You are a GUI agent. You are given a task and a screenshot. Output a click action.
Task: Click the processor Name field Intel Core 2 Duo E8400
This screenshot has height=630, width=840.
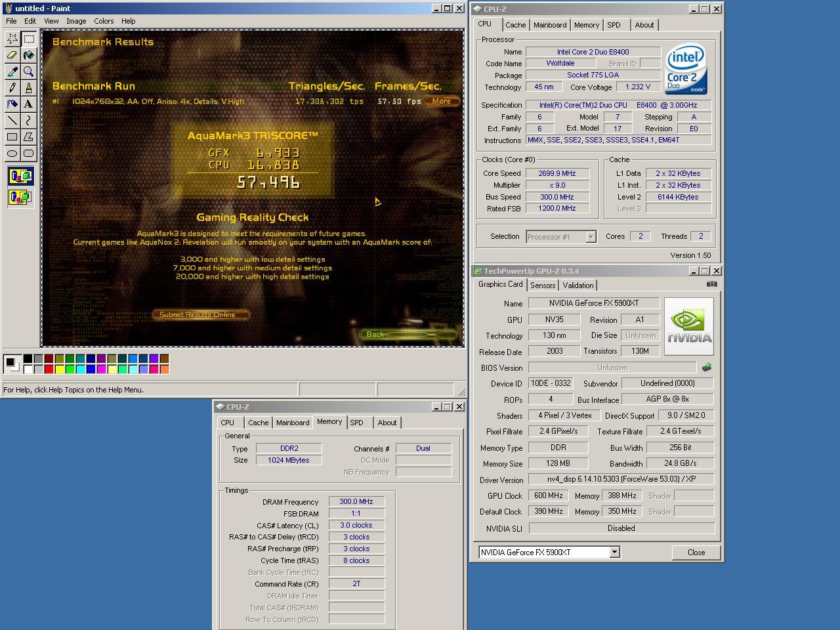click(x=593, y=52)
